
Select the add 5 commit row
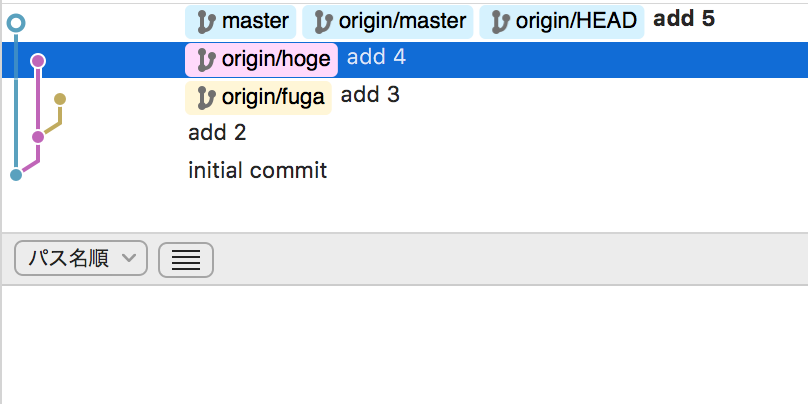pyautogui.click(x=405, y=22)
